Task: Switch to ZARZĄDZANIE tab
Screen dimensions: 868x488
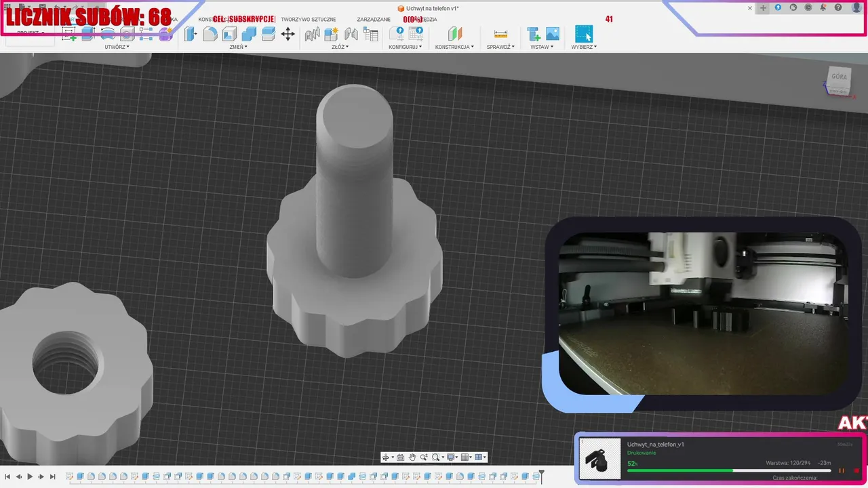Action: click(374, 20)
